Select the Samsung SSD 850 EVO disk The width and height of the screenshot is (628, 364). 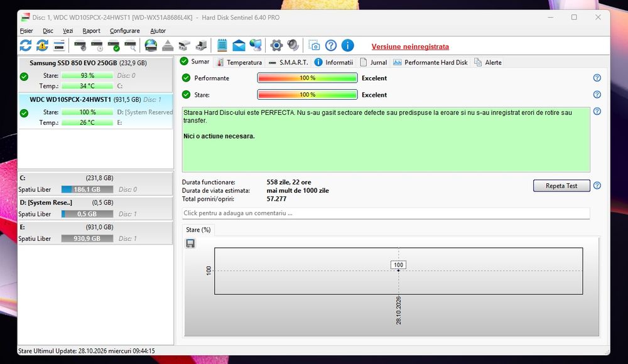95,75
